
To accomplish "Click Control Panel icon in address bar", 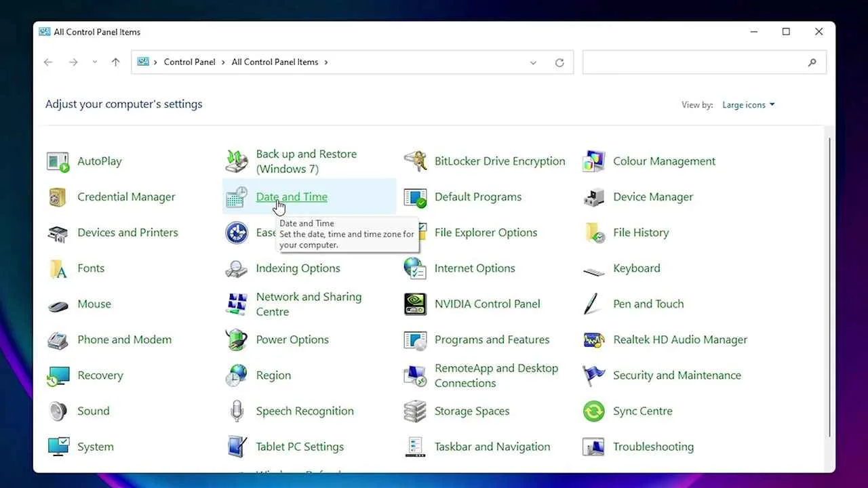I will tap(143, 62).
